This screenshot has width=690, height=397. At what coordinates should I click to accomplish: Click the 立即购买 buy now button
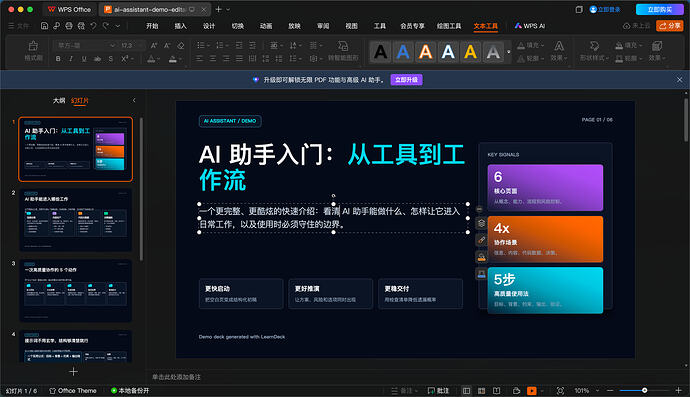(659, 9)
